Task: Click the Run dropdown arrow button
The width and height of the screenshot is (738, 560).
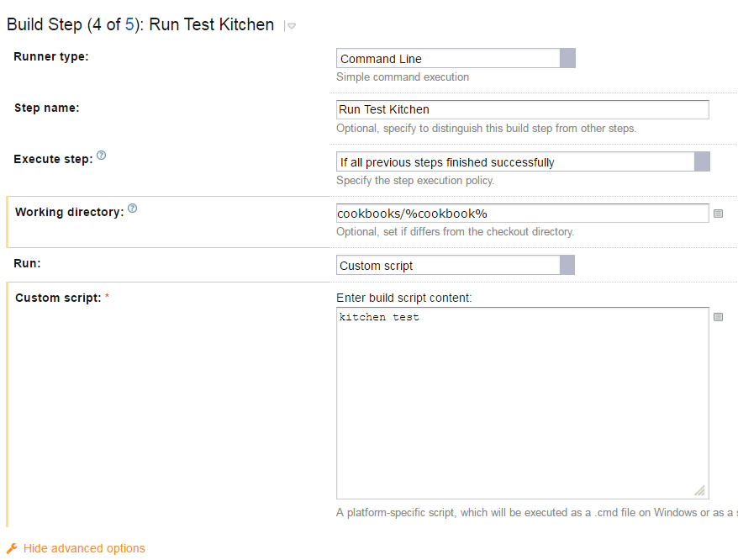Action: [567, 265]
